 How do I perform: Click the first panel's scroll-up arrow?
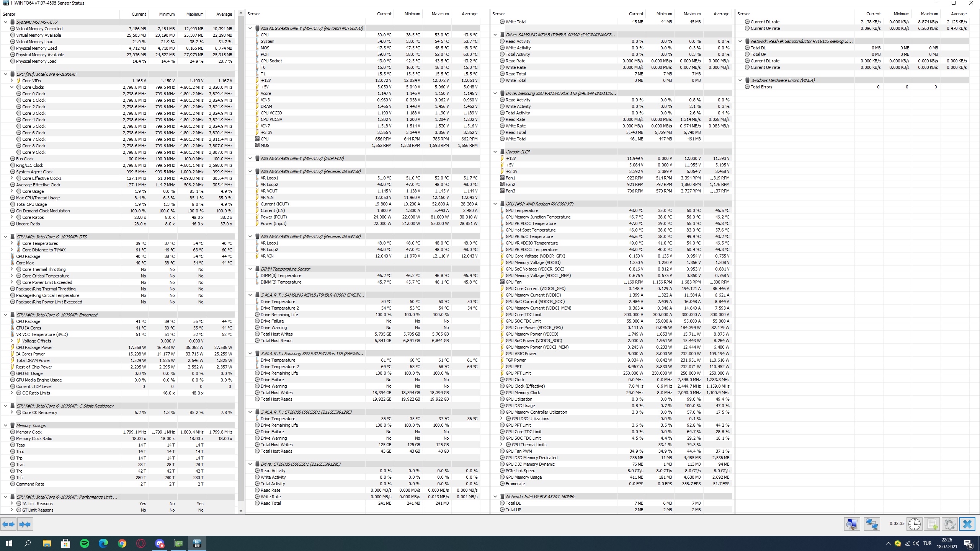pyautogui.click(x=241, y=14)
